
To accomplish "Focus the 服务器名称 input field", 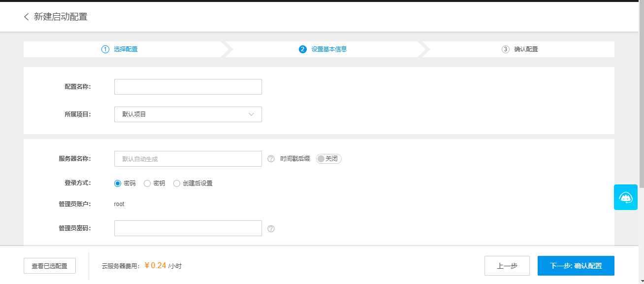I will [188, 159].
